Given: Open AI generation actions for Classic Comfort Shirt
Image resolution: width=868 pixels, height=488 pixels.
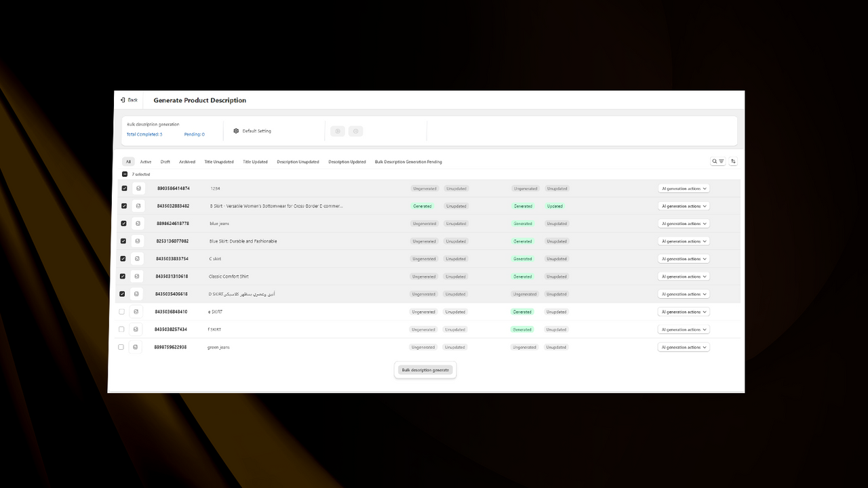Looking at the screenshot, I should [684, 277].
